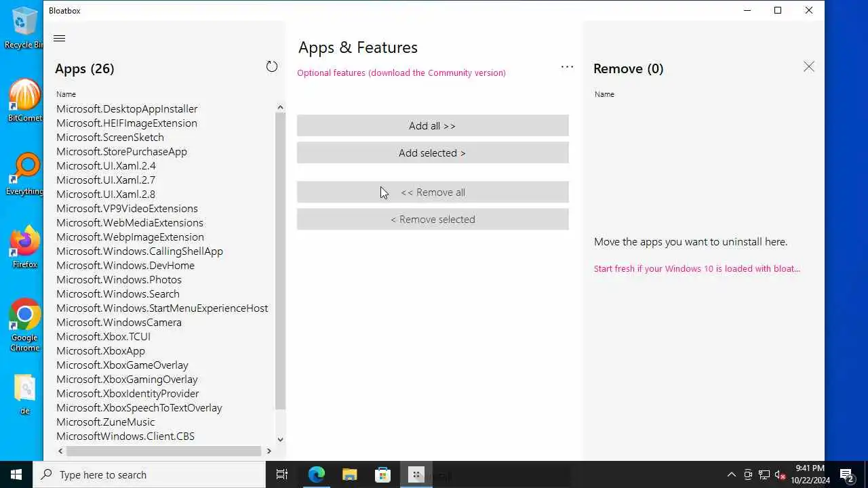Open Microsoft Store from the taskbar

pyautogui.click(x=382, y=474)
